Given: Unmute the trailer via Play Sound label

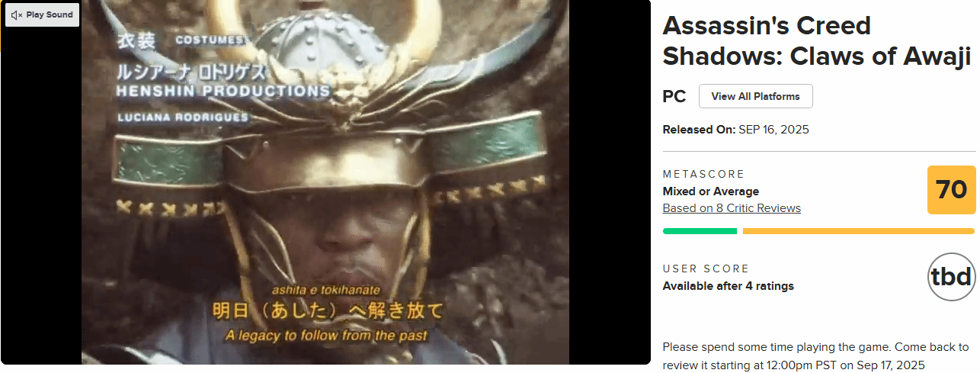Looking at the screenshot, I should click(x=50, y=14).
